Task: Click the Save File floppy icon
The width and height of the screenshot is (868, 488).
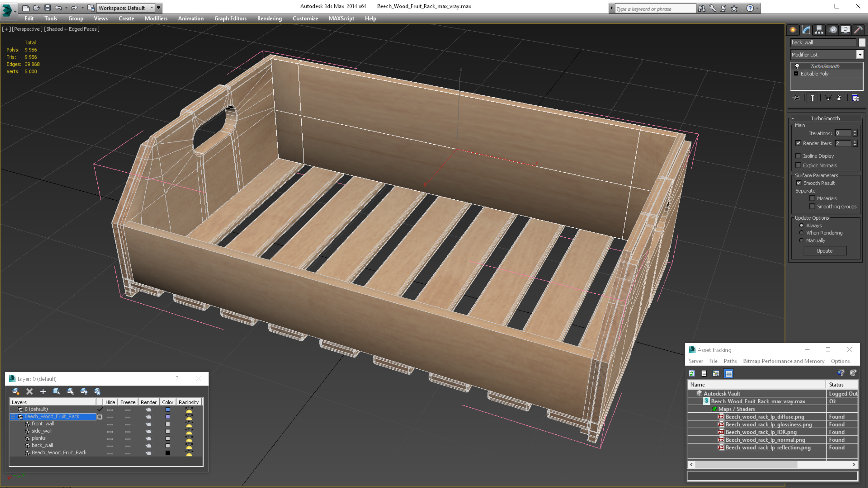Action: [48, 8]
